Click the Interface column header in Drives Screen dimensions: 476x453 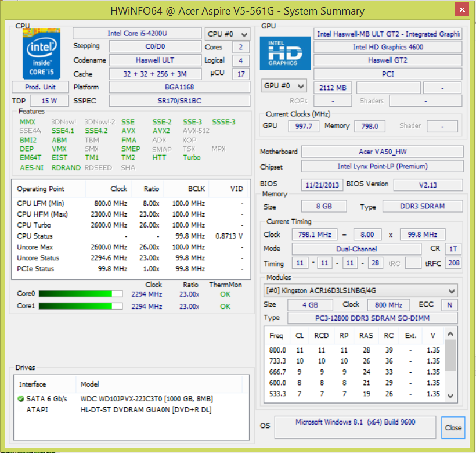45,384
